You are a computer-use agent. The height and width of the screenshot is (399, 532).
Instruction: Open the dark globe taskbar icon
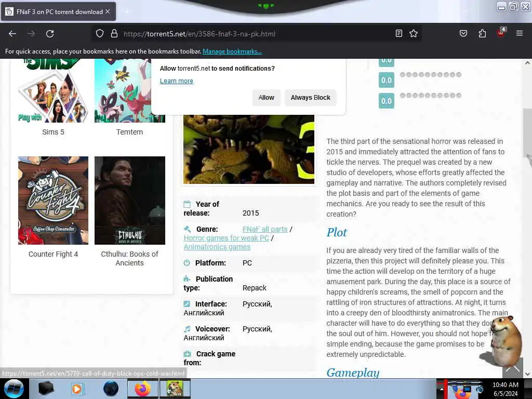111,389
